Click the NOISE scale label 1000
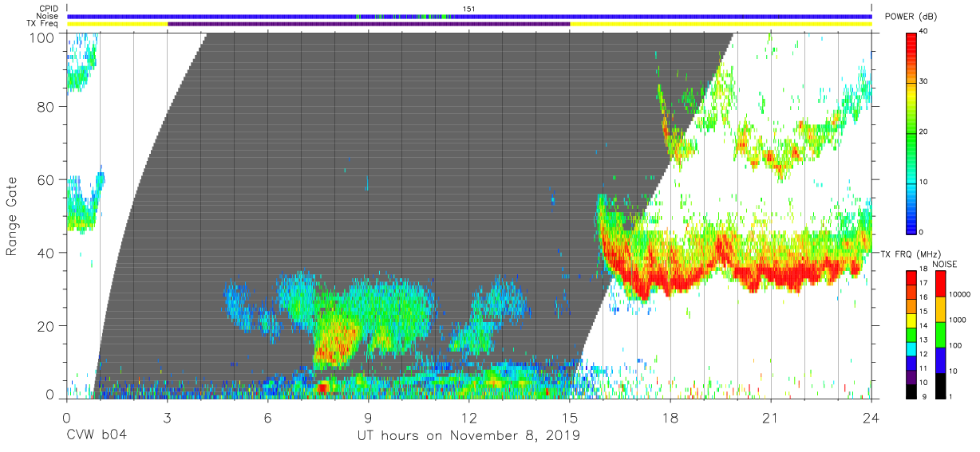Image resolution: width=980 pixels, height=452 pixels. (957, 320)
